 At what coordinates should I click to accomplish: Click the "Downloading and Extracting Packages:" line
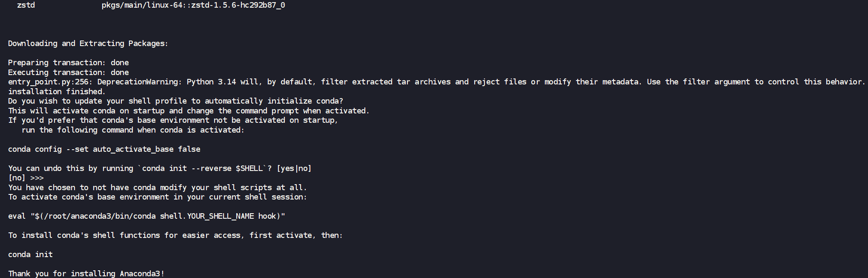tap(88, 43)
